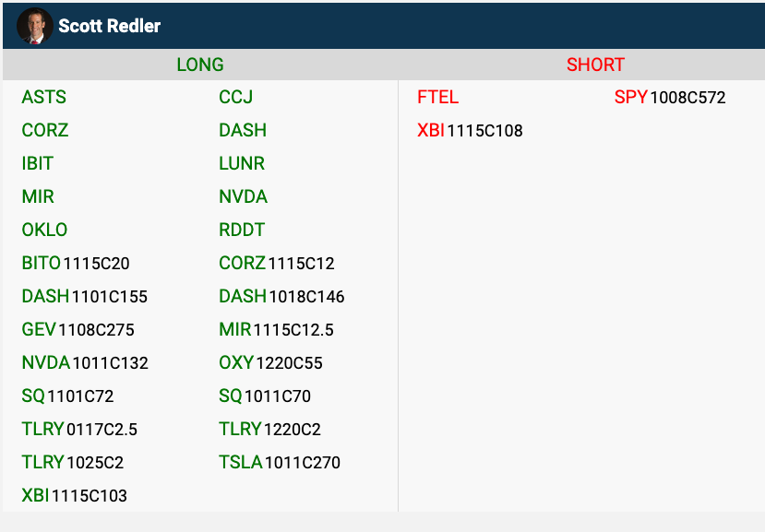Click the plain NVDA stock ticker
The image size is (765, 532).
coord(243,197)
